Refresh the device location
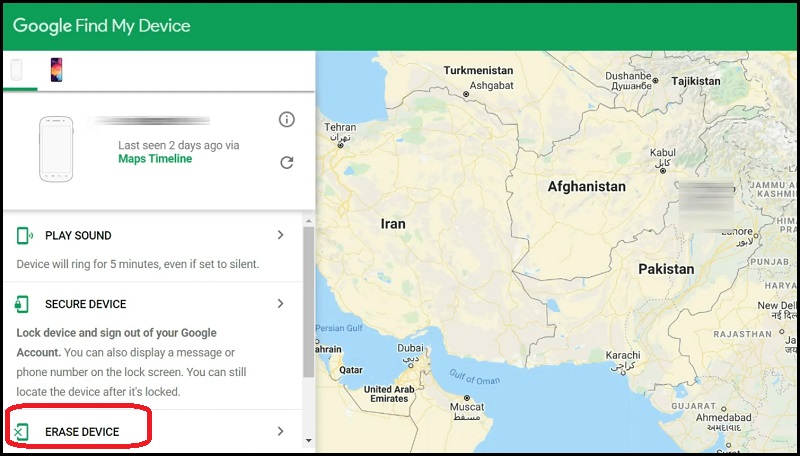 tap(287, 162)
